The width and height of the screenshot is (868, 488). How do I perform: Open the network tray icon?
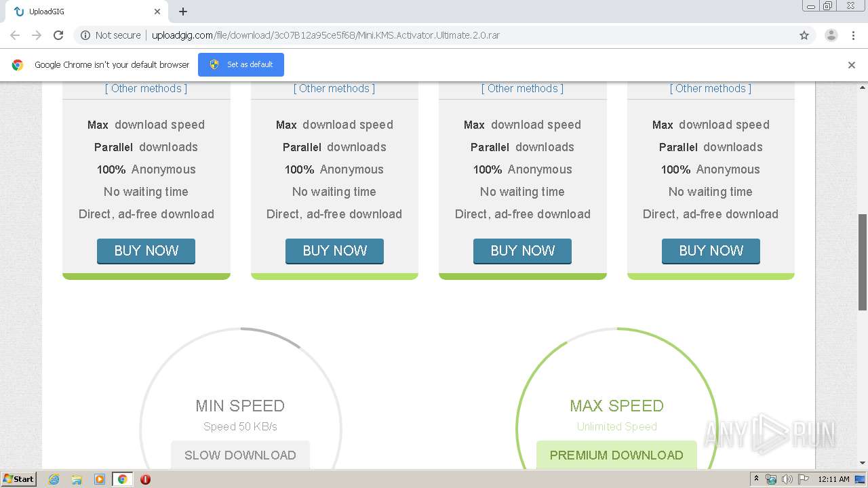click(771, 479)
